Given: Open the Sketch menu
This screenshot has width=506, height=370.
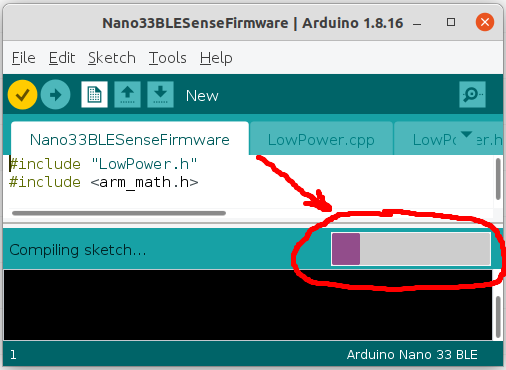Looking at the screenshot, I should pos(112,58).
